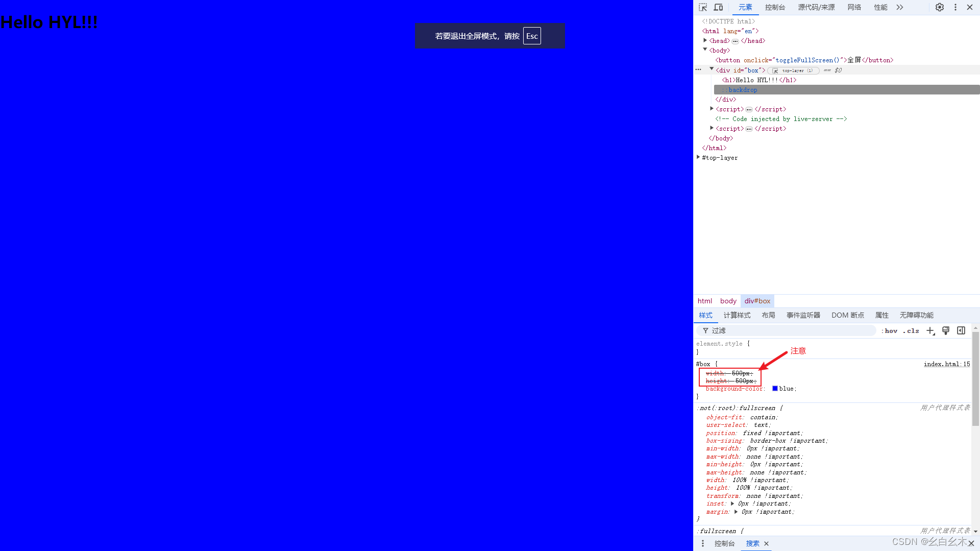Click the blue color swatch

click(775, 389)
